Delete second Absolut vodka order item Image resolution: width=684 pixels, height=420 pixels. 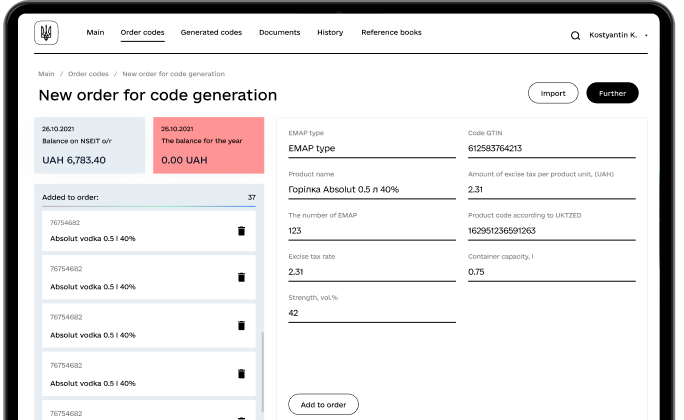pyautogui.click(x=241, y=277)
